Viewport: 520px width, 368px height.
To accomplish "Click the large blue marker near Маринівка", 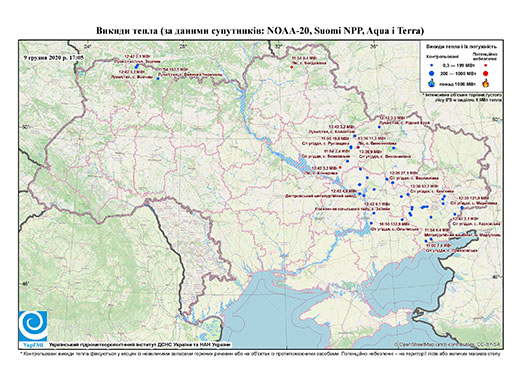I will tap(462, 208).
